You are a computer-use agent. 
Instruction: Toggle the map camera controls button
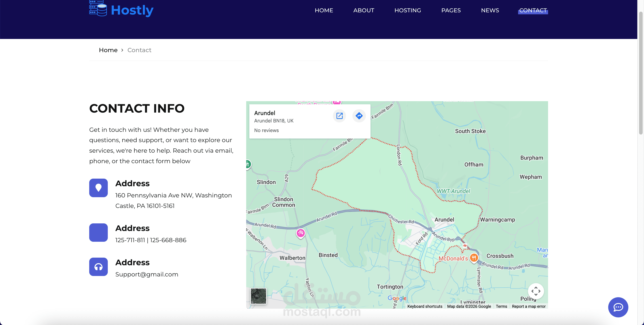[x=536, y=291]
